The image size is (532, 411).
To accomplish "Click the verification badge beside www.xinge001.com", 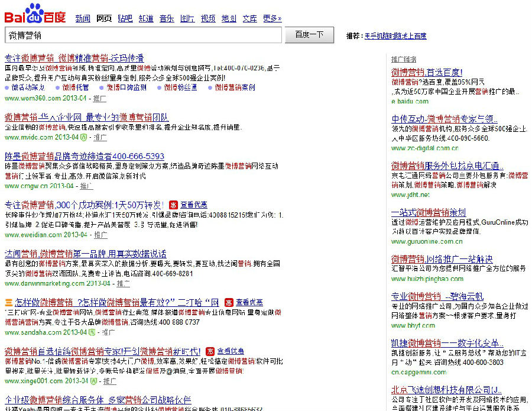I will (93, 381).
